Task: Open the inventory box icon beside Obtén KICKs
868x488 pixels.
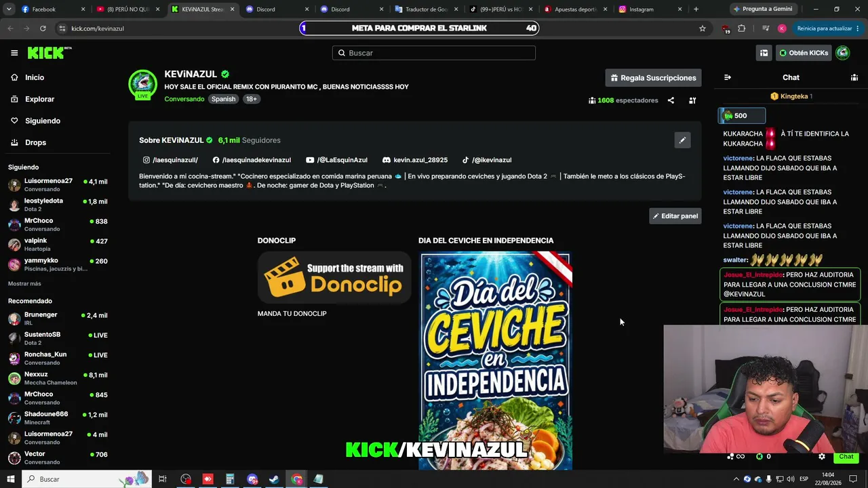Action: 764,53
